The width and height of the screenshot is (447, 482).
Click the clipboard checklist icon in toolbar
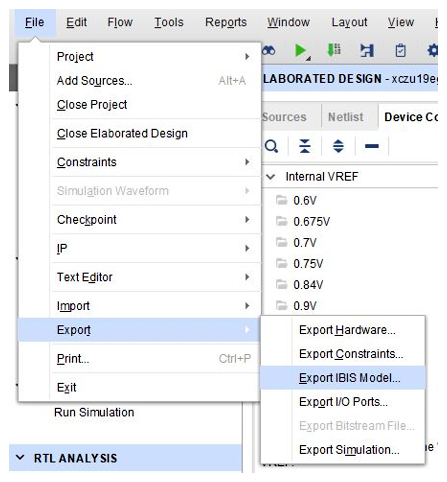[400, 51]
